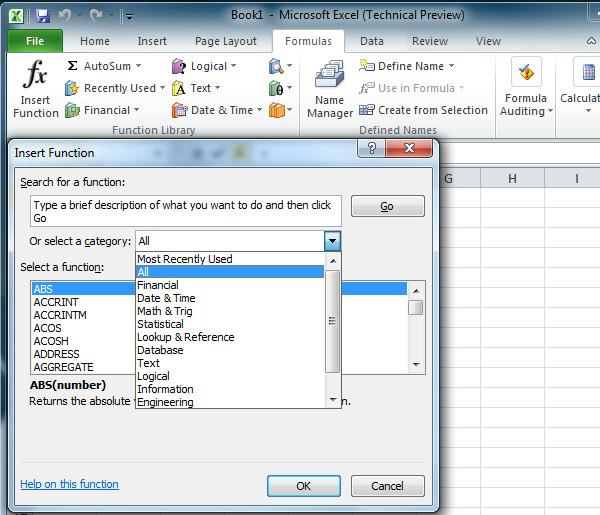Open the Customize Quick Access Toolbar dropdown
This screenshot has width=600, height=515.
pyautogui.click(x=129, y=16)
